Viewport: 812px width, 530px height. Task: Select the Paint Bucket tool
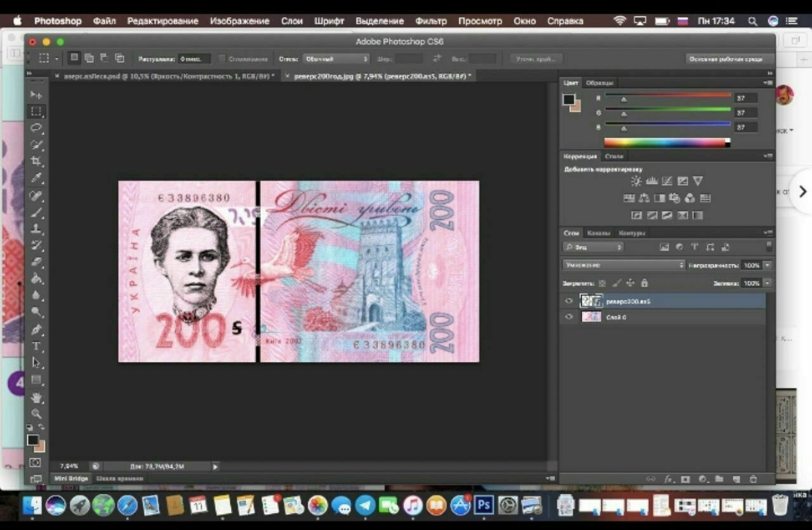click(x=36, y=279)
